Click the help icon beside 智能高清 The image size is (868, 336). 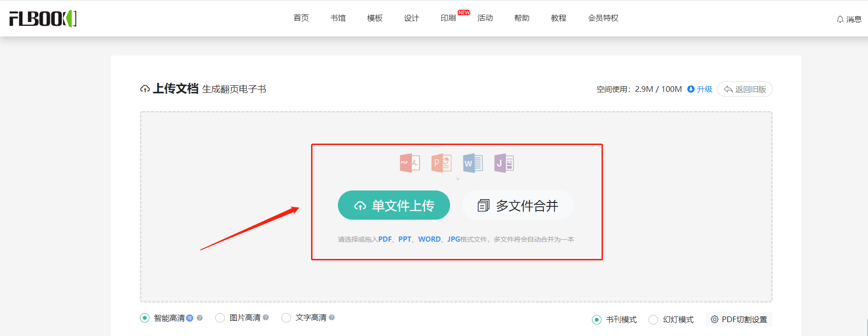click(200, 318)
